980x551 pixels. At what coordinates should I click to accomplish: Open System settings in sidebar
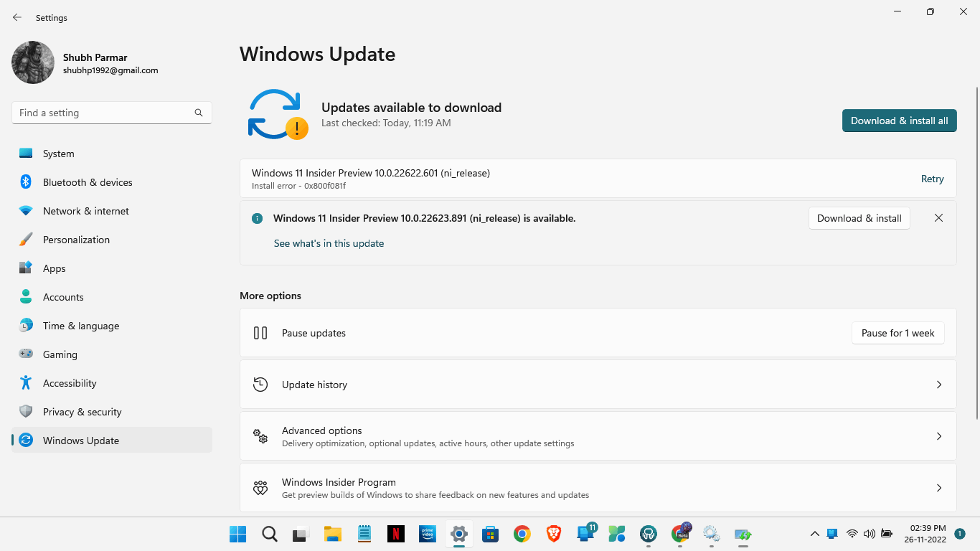coord(112,154)
